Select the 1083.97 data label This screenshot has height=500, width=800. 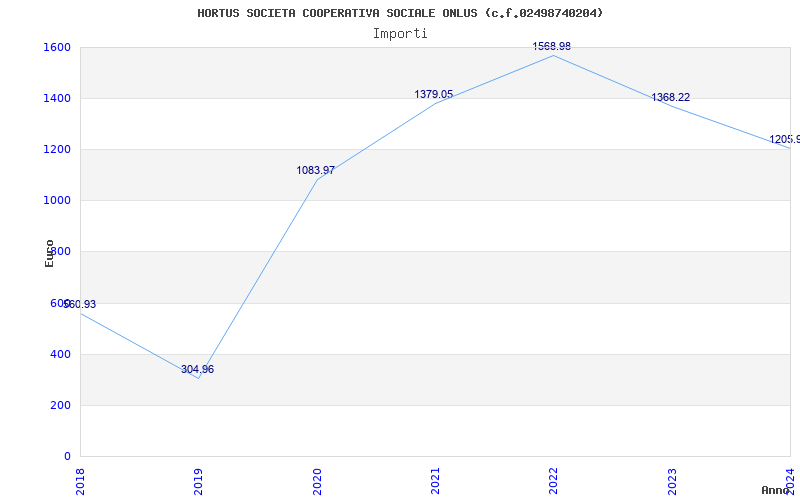(x=316, y=170)
